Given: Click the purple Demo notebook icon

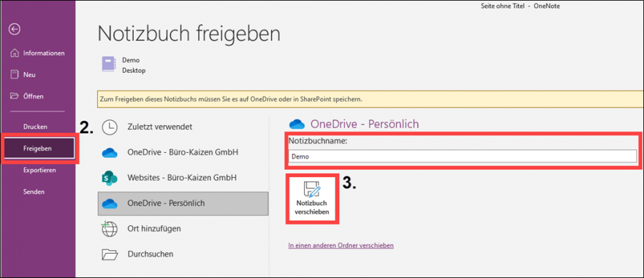Looking at the screenshot, I should click(x=109, y=65).
